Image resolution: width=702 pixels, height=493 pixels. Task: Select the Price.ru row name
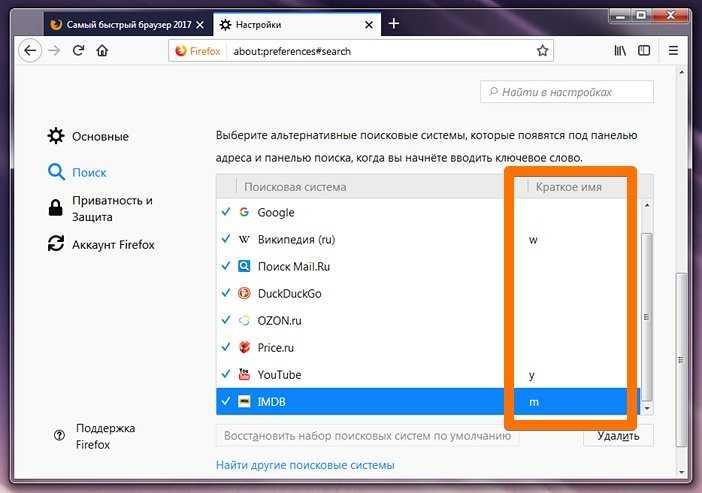point(276,347)
